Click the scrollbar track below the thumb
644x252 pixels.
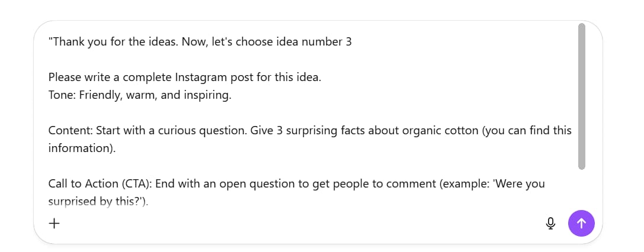(581, 189)
